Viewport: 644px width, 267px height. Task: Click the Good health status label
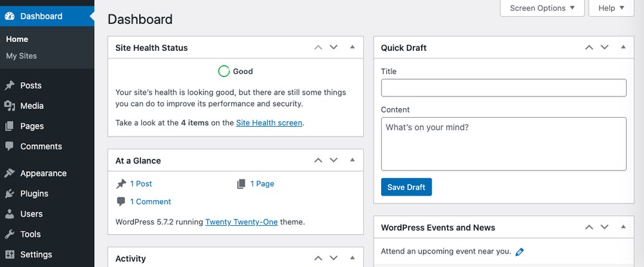pyautogui.click(x=243, y=71)
